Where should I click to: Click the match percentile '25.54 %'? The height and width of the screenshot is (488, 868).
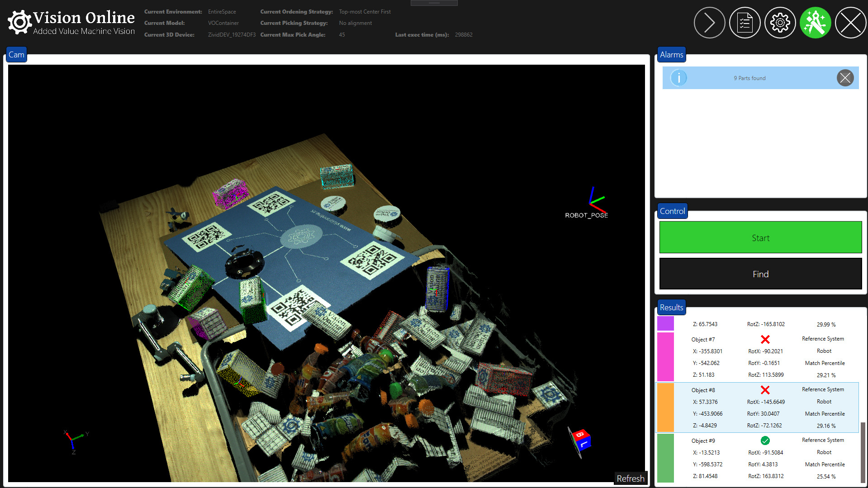[826, 477]
